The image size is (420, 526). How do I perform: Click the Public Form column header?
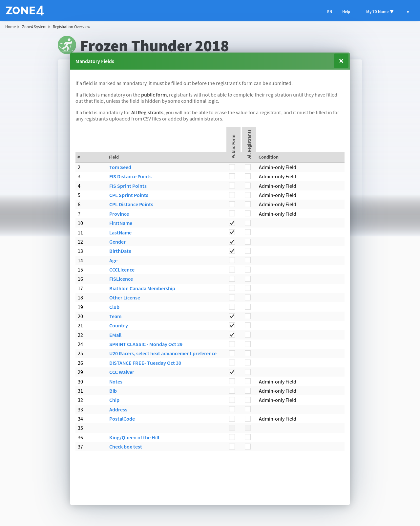[x=233, y=146]
